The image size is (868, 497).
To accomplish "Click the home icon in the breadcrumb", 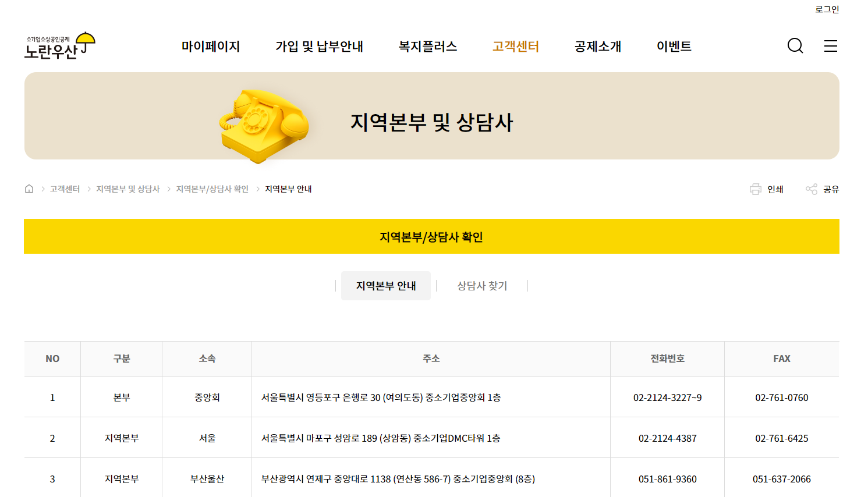I will pyautogui.click(x=29, y=188).
